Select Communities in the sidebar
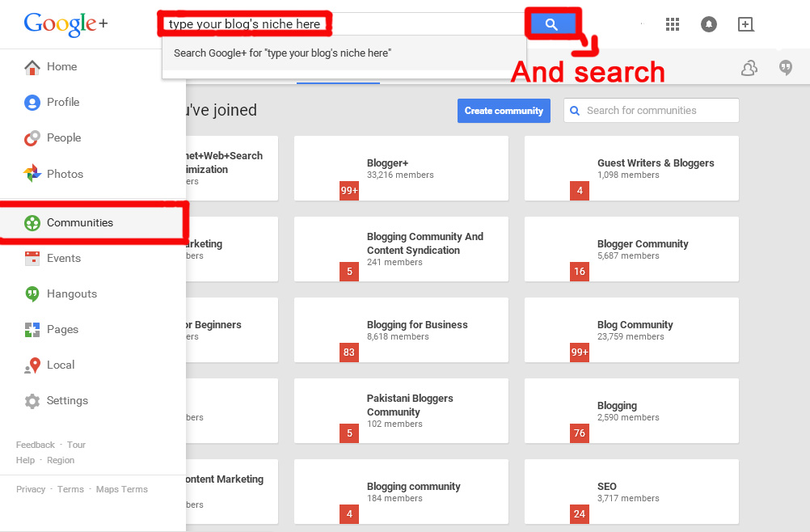The width and height of the screenshot is (810, 532). (93, 222)
